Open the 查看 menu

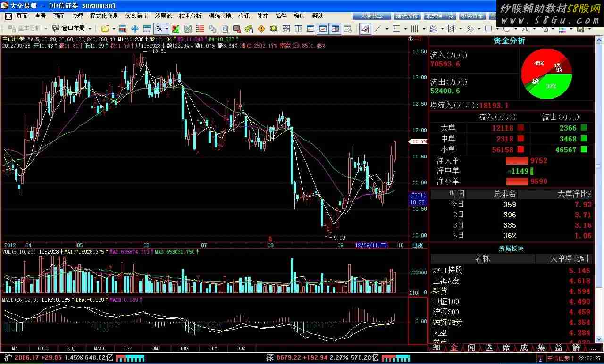point(40,16)
